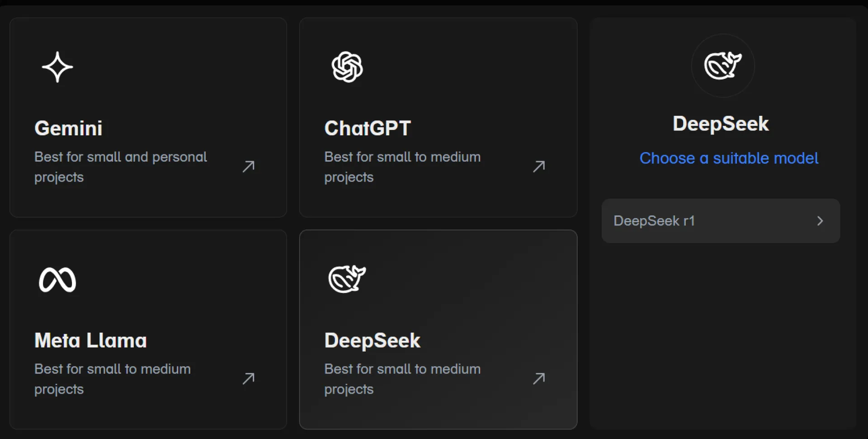
Task: Click the ChatGPT card title
Action: (367, 128)
